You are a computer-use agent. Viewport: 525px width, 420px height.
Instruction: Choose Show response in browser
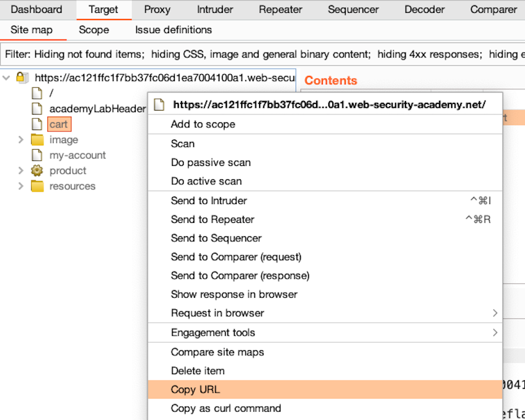coord(325,294)
